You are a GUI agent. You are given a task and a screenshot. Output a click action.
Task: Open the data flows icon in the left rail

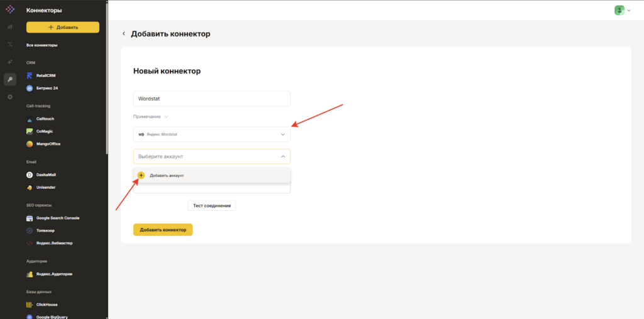(x=10, y=44)
